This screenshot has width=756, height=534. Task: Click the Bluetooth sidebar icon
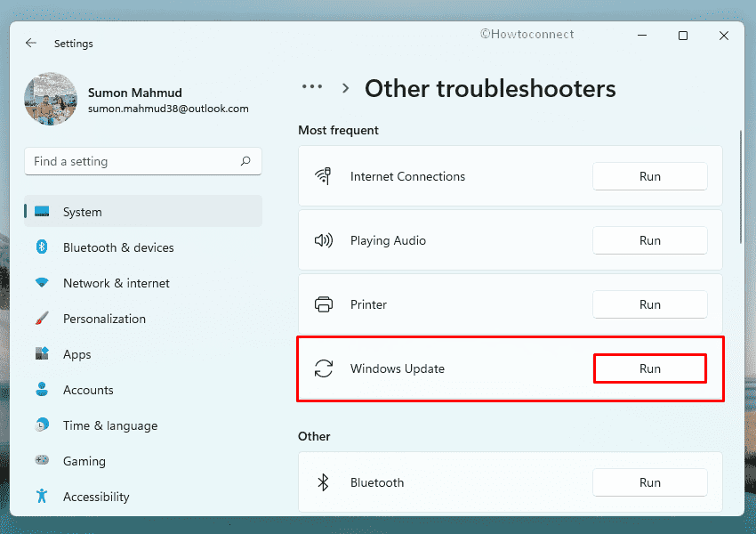(x=42, y=247)
